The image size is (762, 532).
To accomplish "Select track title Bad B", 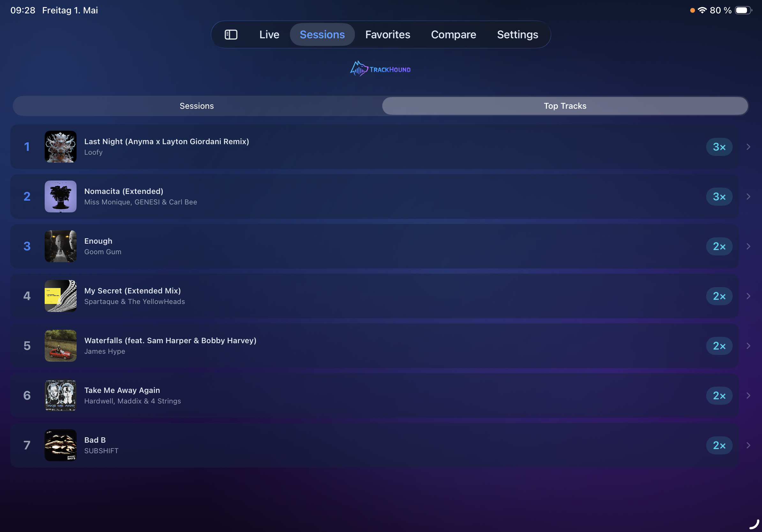I will [x=95, y=440].
